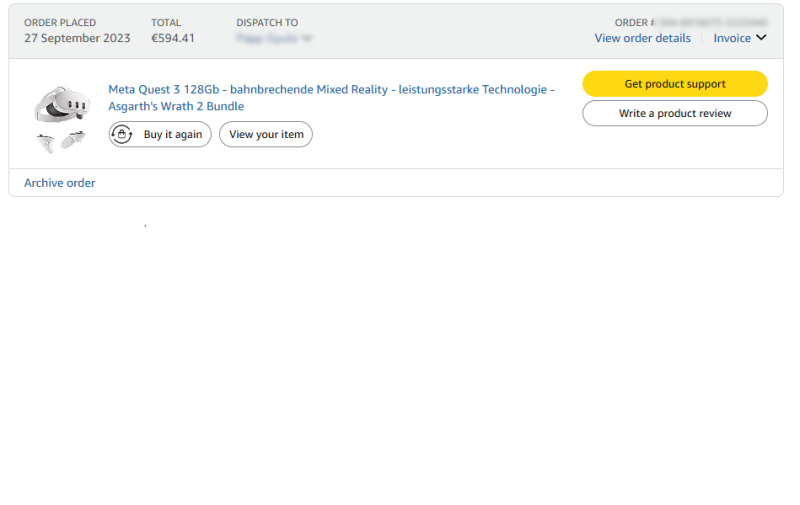Image resolution: width=800 pixels, height=505 pixels.
Task: Click View your item button
Action: (x=266, y=135)
